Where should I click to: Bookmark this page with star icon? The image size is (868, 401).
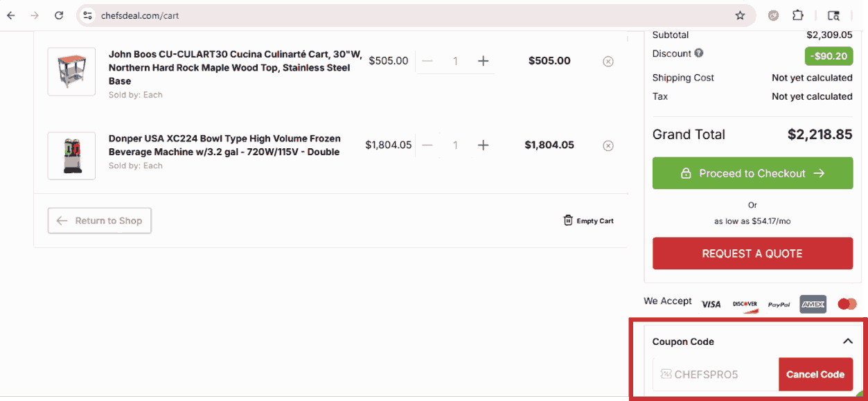coord(740,15)
